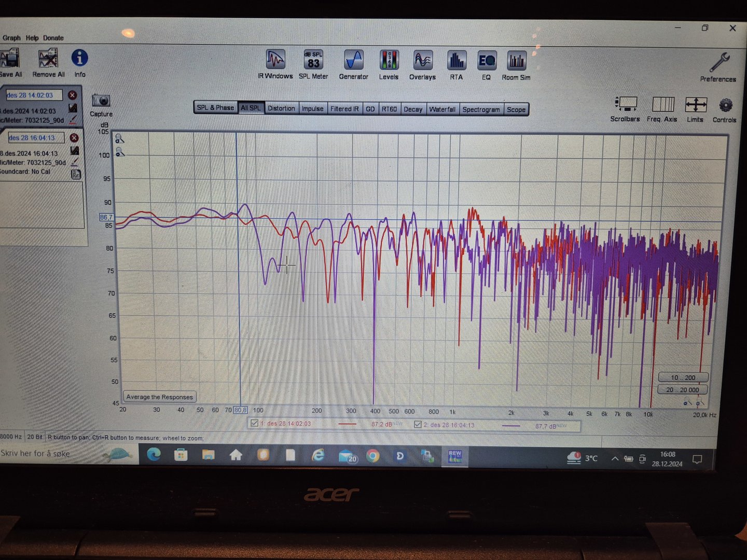Open the Levels meter icon
This screenshot has height=560, width=747.
(389, 60)
